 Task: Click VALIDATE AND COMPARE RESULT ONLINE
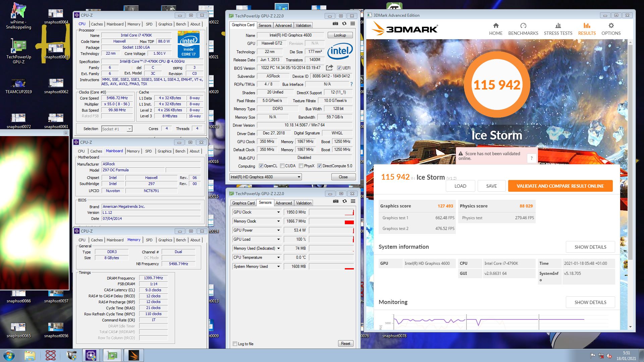pyautogui.click(x=560, y=186)
